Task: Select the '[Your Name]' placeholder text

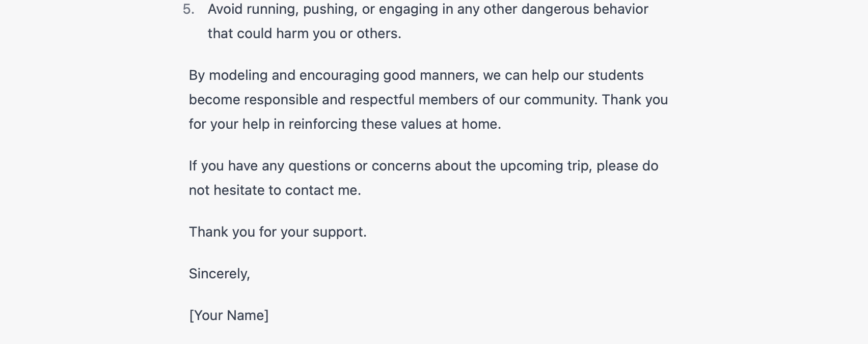Action: [229, 316]
